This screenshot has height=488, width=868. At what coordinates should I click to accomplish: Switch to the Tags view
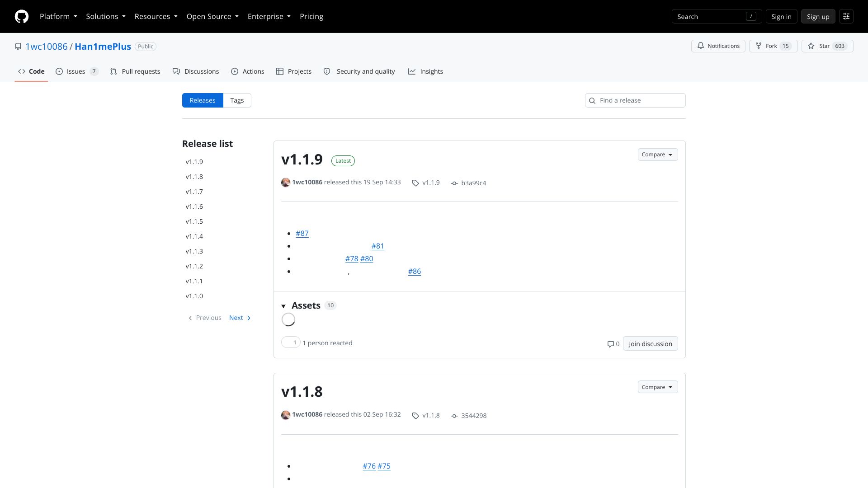pos(237,100)
